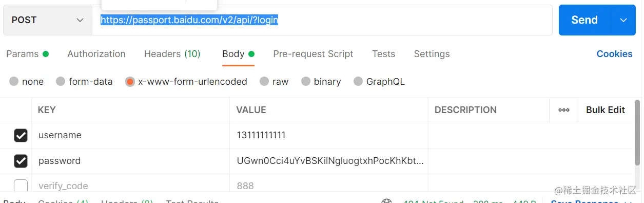The image size is (644, 203).
Task: Uncheck the username parameter checkbox
Action: [21, 136]
